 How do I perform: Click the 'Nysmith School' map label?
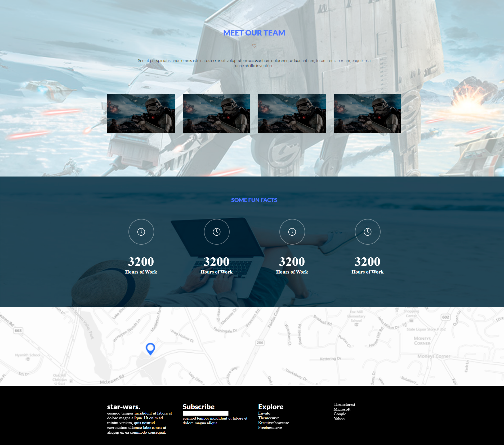(28, 355)
